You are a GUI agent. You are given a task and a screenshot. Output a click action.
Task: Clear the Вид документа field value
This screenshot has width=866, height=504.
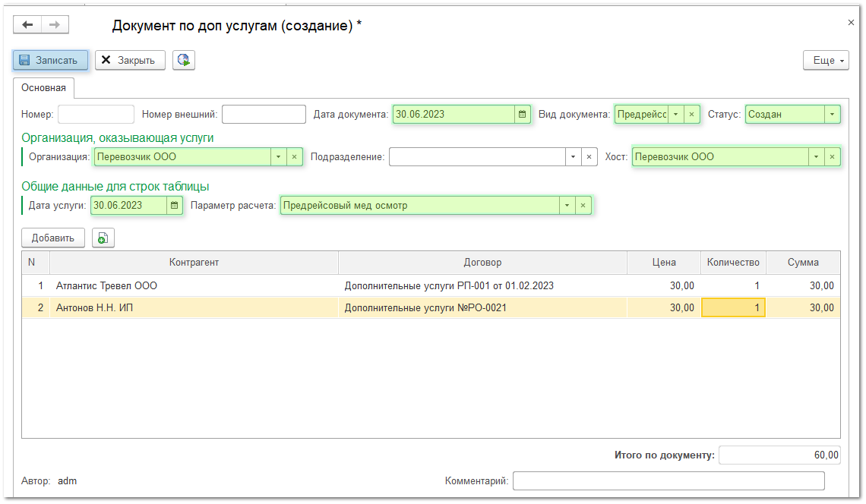(691, 115)
